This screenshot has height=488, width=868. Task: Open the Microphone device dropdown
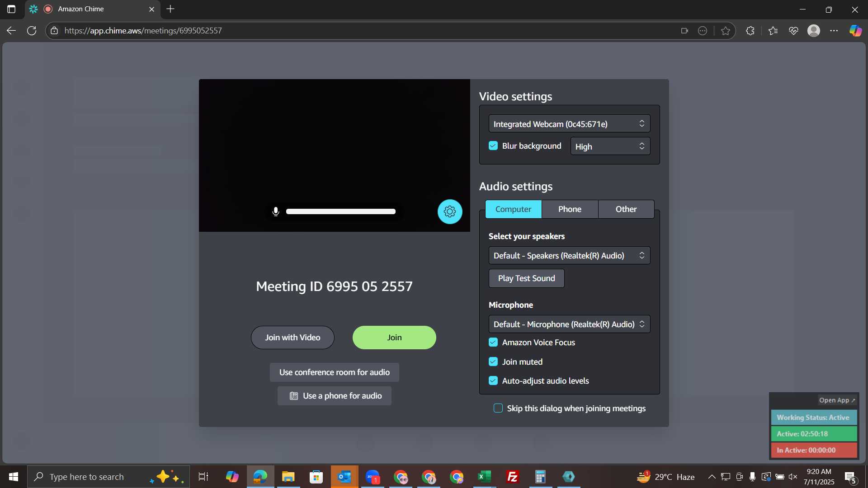click(x=569, y=324)
